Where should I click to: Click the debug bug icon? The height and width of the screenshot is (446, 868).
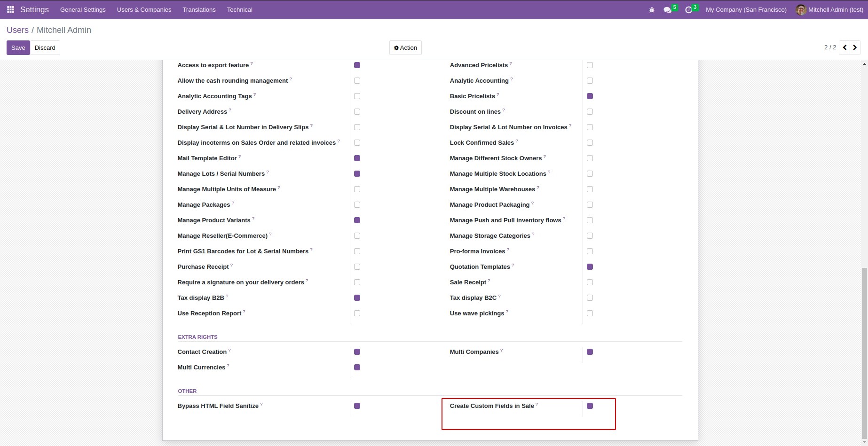click(x=652, y=10)
